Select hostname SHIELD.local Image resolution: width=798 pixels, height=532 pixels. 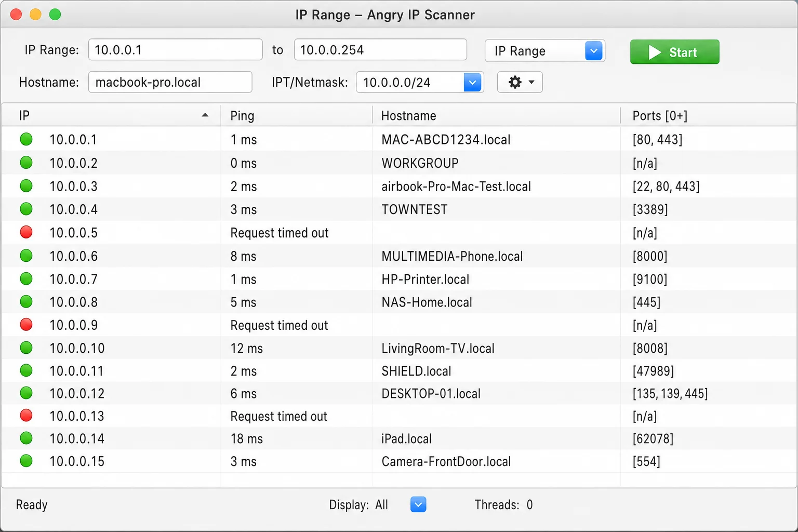coord(416,371)
